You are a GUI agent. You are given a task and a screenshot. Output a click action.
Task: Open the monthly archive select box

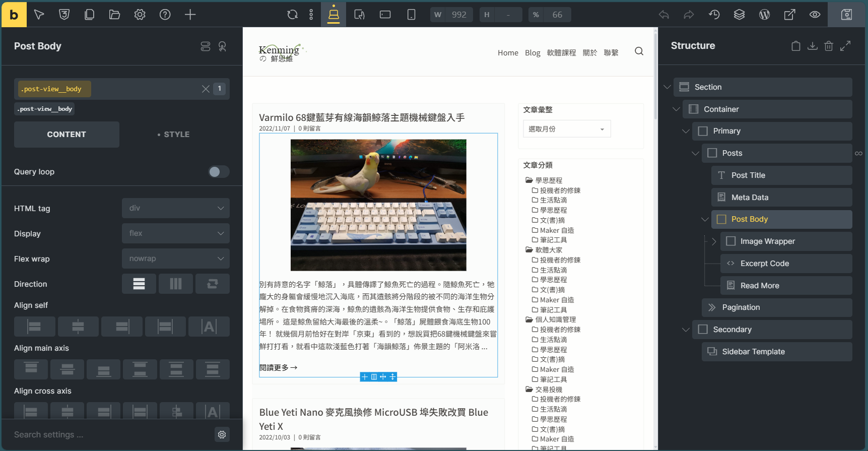566,129
